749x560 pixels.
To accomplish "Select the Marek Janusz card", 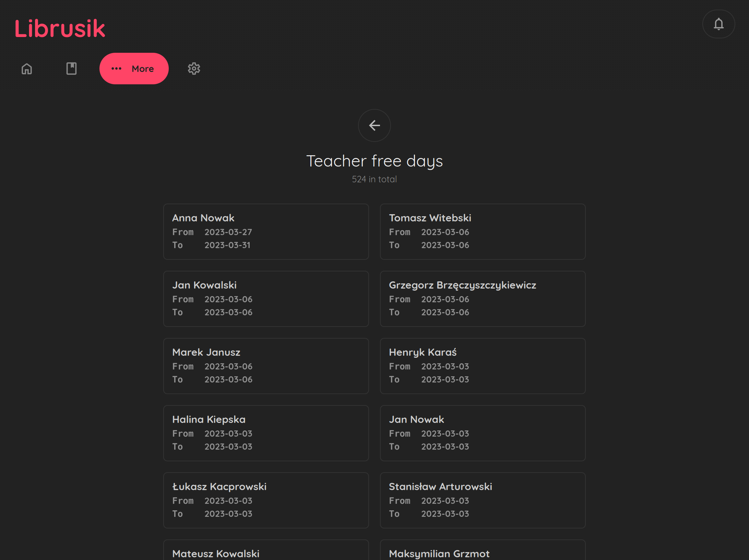I will tap(266, 366).
